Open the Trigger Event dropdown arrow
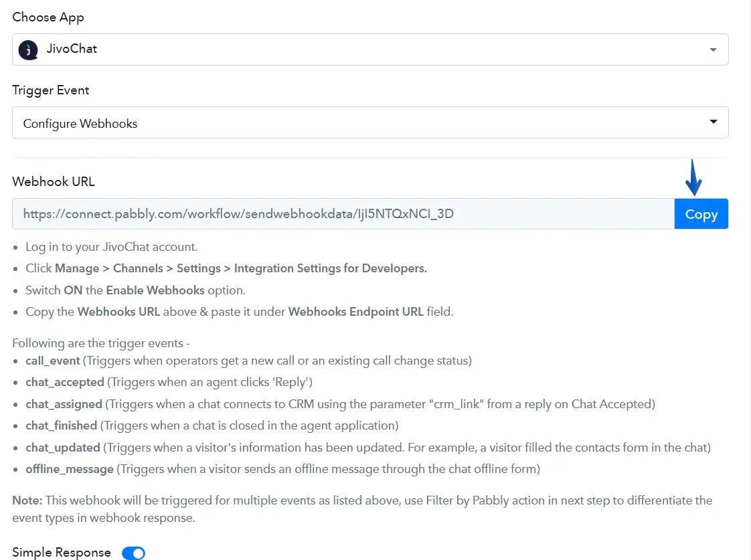The height and width of the screenshot is (560, 751). click(713, 122)
